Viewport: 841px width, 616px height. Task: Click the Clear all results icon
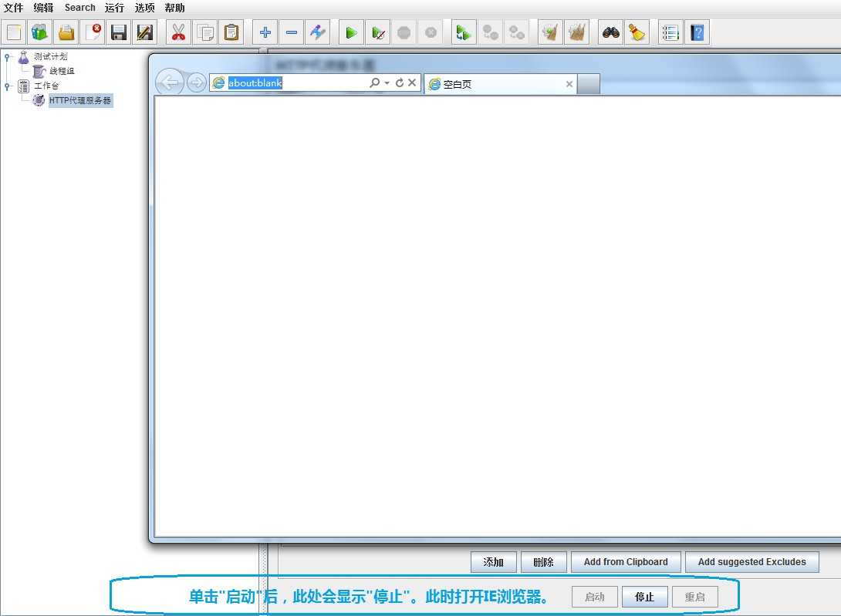(576, 32)
